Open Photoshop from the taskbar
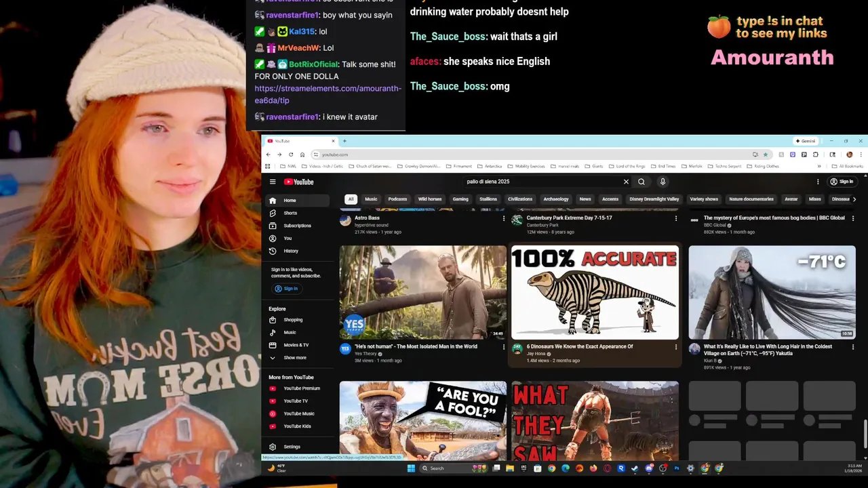The height and width of the screenshot is (488, 868). click(676, 468)
